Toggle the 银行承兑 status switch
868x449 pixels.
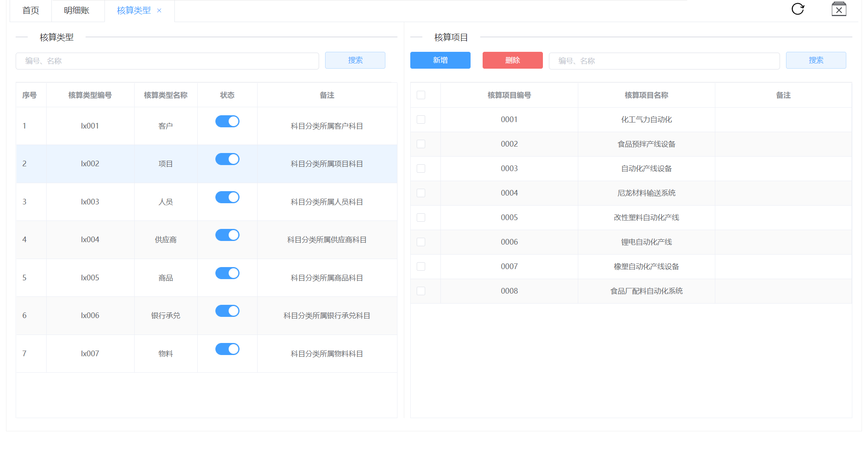pyautogui.click(x=227, y=311)
